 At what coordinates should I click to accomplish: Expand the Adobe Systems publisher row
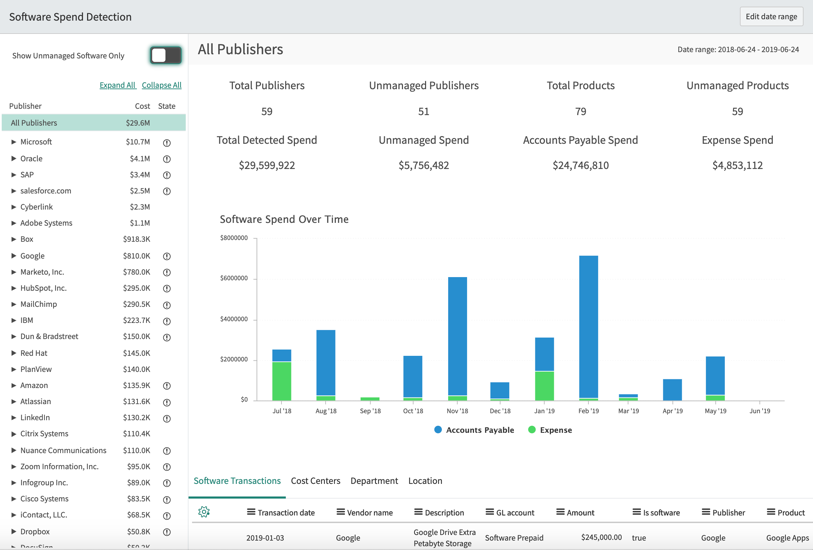click(13, 223)
